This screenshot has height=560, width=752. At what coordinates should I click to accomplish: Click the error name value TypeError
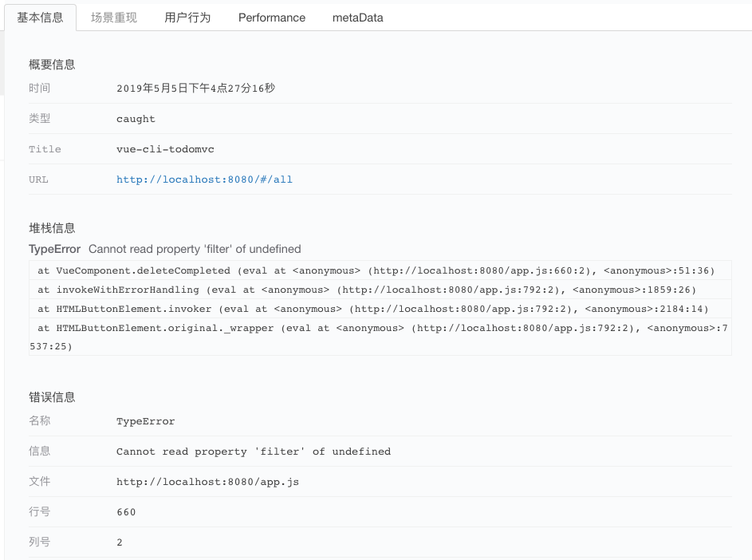[146, 421]
